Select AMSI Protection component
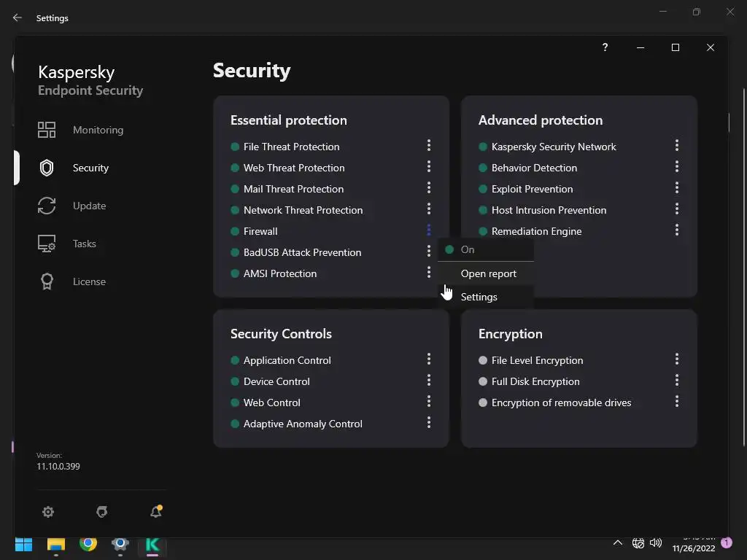 tap(279, 273)
